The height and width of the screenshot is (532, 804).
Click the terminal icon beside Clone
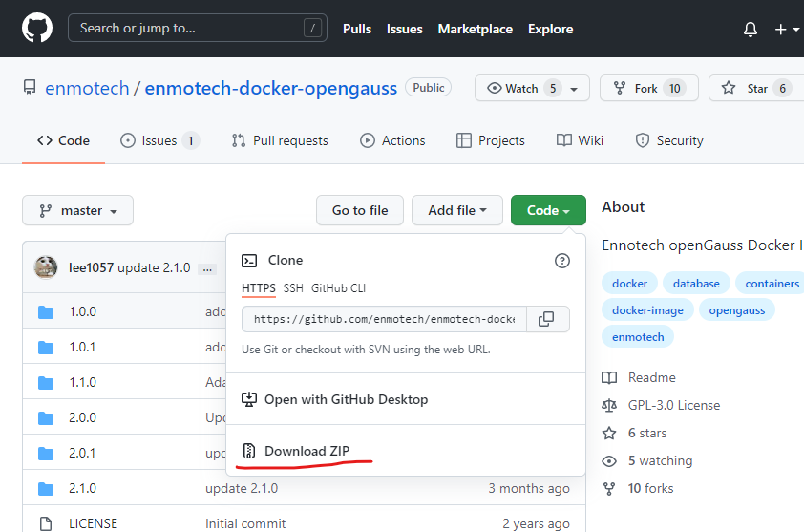pos(249,261)
